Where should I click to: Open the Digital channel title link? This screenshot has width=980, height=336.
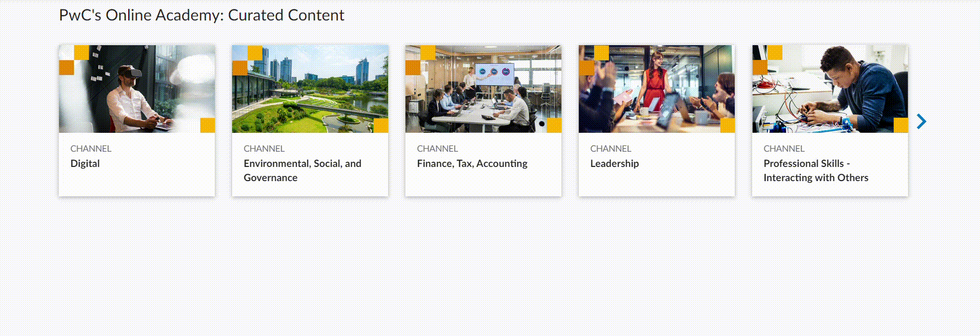[x=85, y=163]
